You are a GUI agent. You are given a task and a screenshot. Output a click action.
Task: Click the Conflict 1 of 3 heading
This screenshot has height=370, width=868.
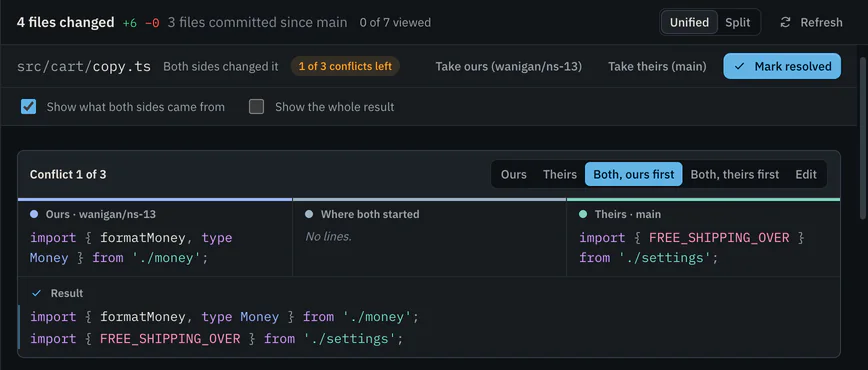(x=68, y=174)
